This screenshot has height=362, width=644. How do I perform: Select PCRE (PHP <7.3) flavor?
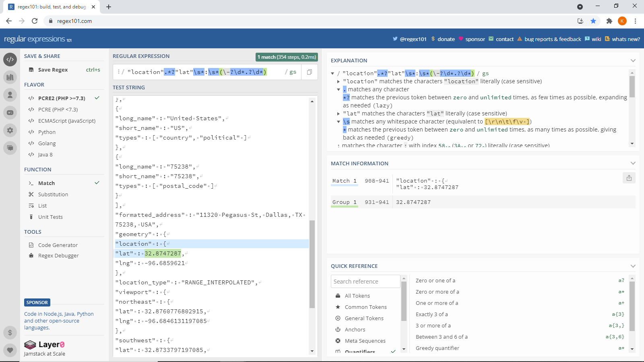pos(58,109)
